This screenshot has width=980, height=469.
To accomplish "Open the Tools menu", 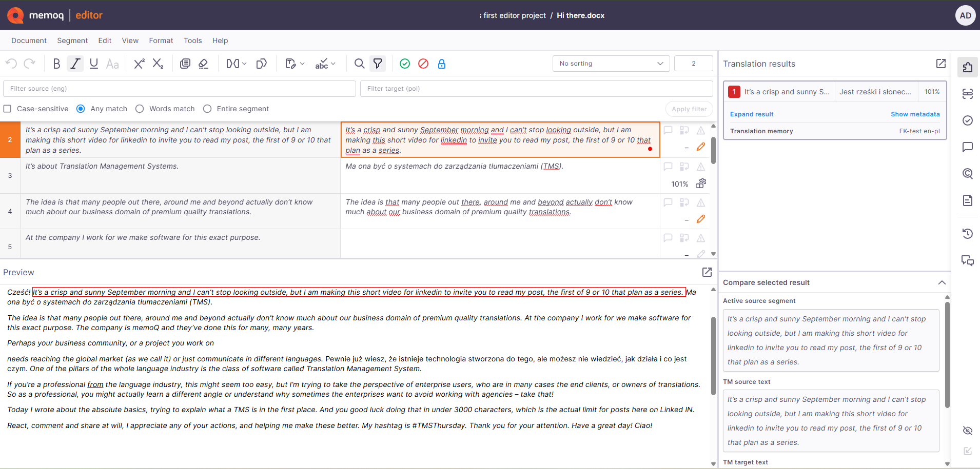I will (192, 40).
